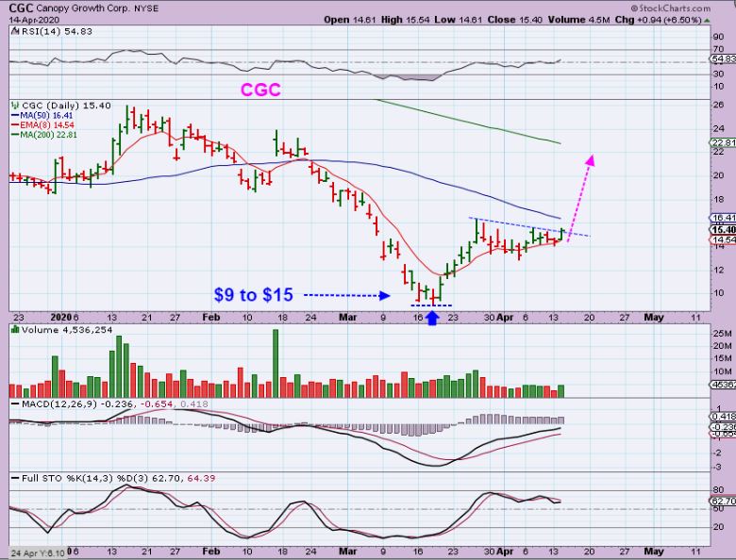Click the Feb label on price time axis
This screenshot has width=736, height=560.
point(211,318)
